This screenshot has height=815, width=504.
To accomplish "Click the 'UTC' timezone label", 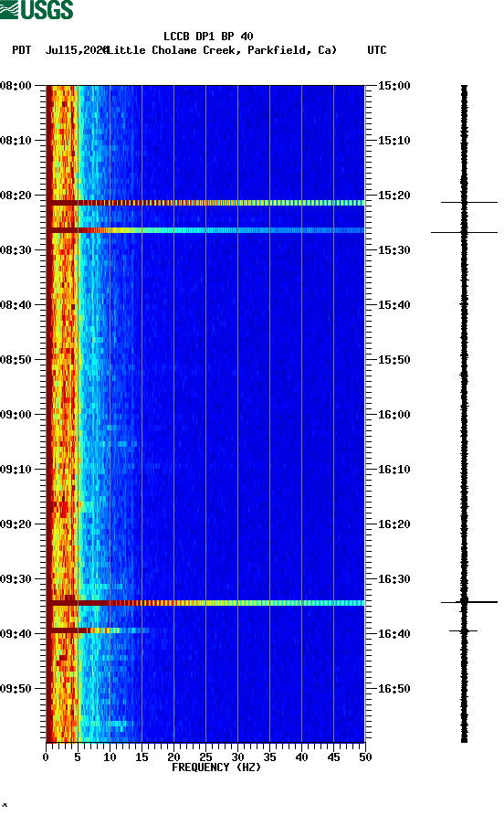I will click(x=377, y=50).
